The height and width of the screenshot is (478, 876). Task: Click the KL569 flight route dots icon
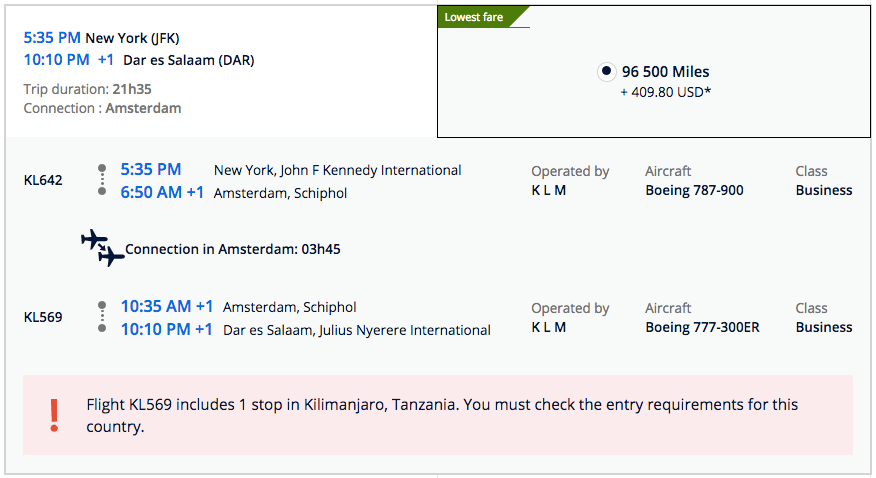pos(102,317)
